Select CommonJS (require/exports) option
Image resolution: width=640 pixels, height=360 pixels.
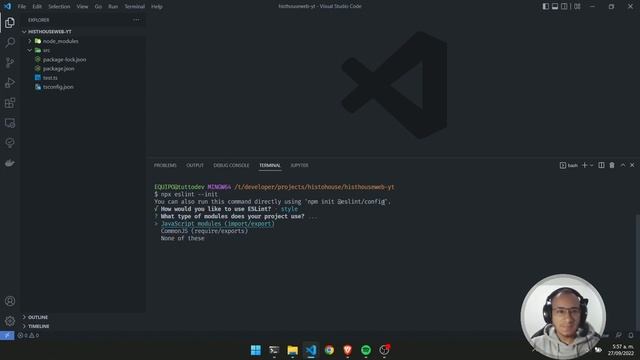pos(204,231)
